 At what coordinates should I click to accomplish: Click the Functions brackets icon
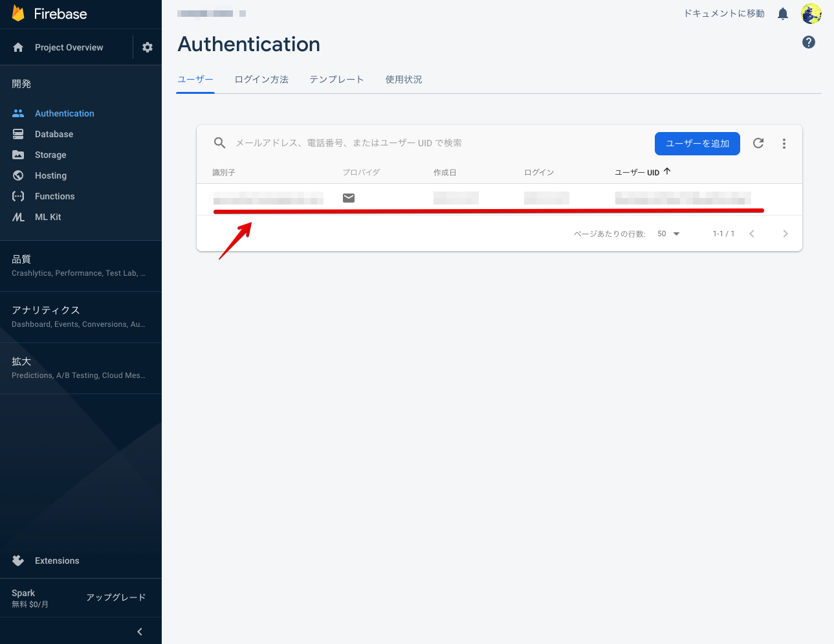click(x=18, y=196)
